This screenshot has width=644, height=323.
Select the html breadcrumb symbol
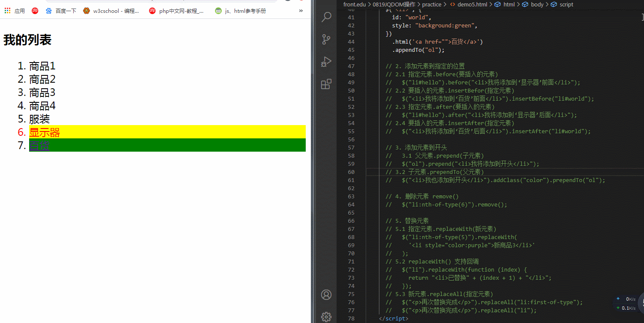click(505, 4)
